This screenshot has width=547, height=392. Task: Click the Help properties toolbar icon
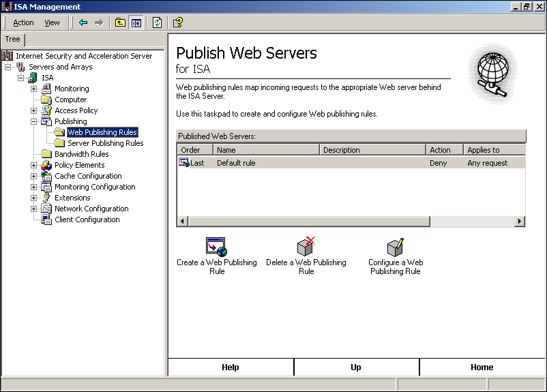(x=177, y=22)
